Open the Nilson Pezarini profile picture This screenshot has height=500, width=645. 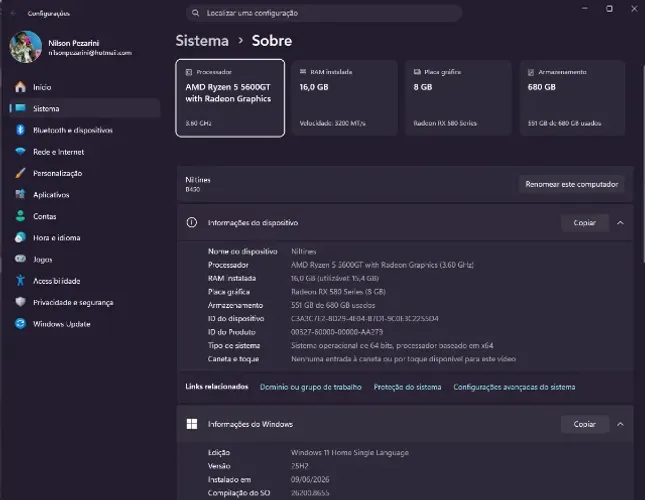[x=26, y=47]
